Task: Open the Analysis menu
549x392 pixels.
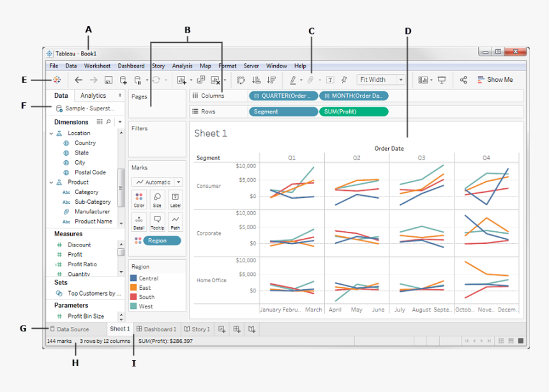Action: [x=182, y=66]
